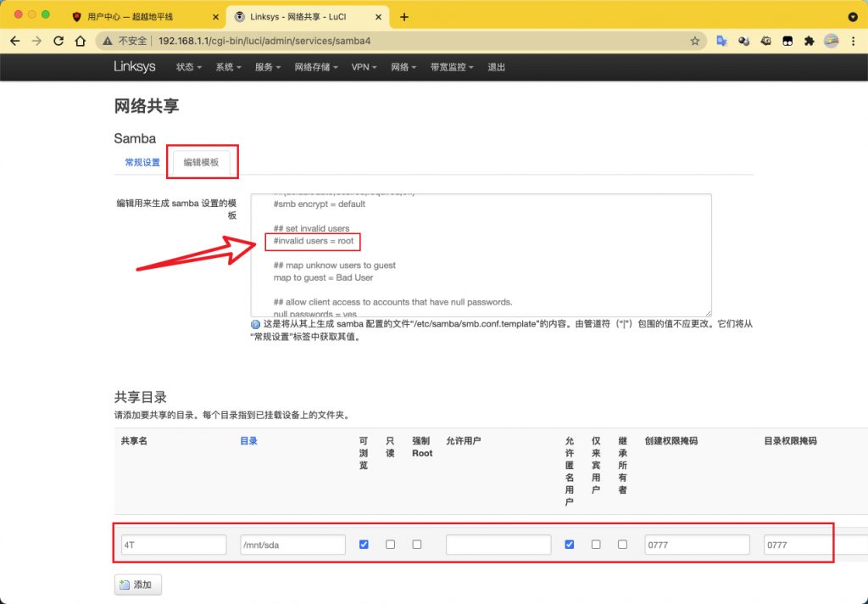Open the browser profile avatar

[x=831, y=41]
